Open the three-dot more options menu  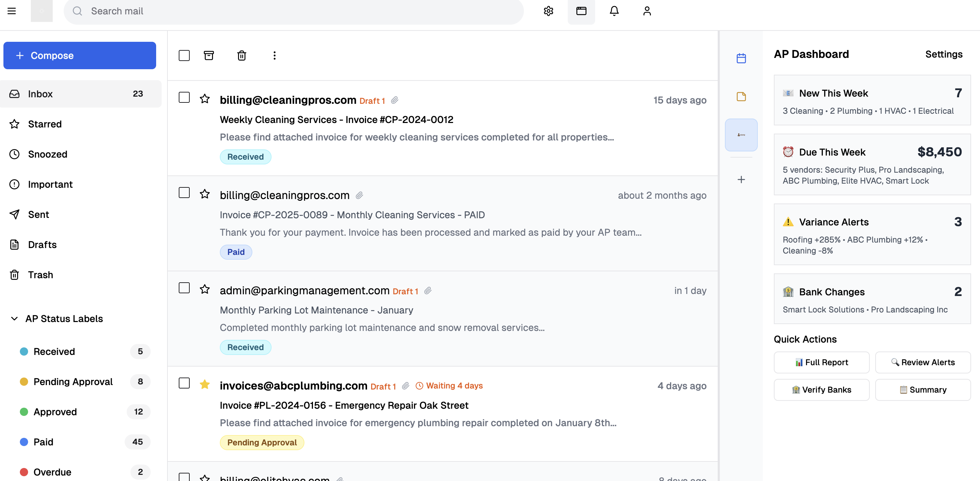(x=274, y=56)
